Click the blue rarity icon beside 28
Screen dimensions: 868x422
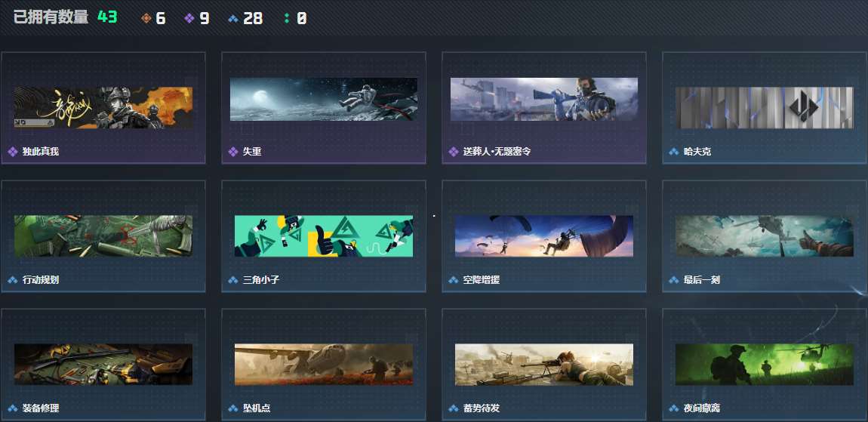coord(233,19)
